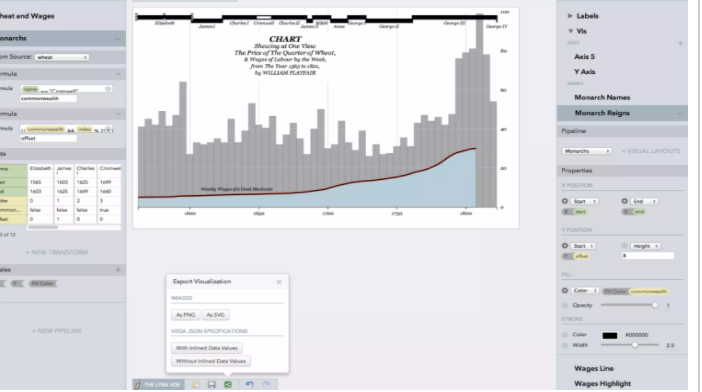
Task: Toggle the X Position Start radio button
Action: 565,201
